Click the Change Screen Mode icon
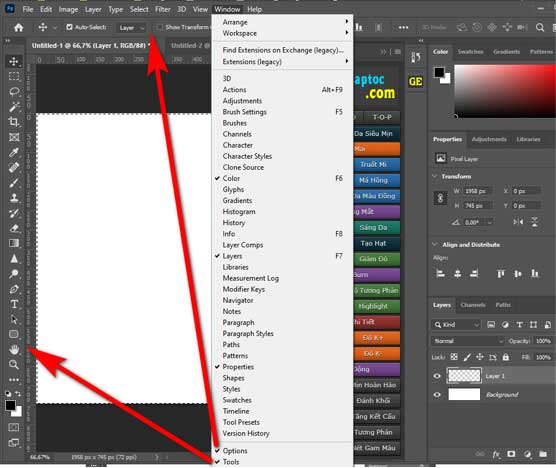This screenshot has height=468, width=556. [14, 442]
